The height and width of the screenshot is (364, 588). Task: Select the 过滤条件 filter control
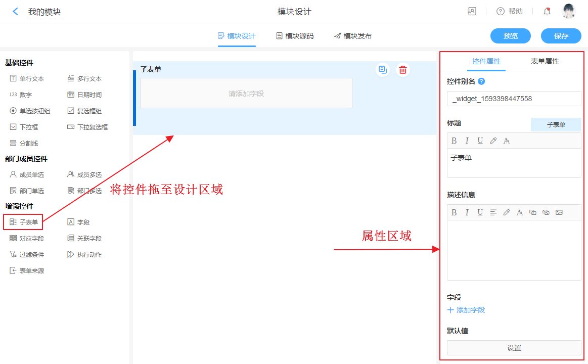pos(27,255)
